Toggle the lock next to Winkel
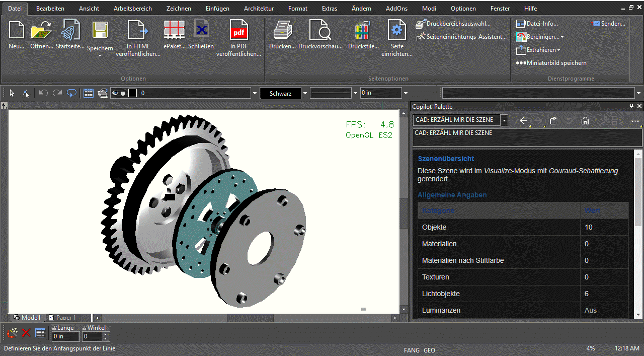644x356 pixels. click(85, 328)
